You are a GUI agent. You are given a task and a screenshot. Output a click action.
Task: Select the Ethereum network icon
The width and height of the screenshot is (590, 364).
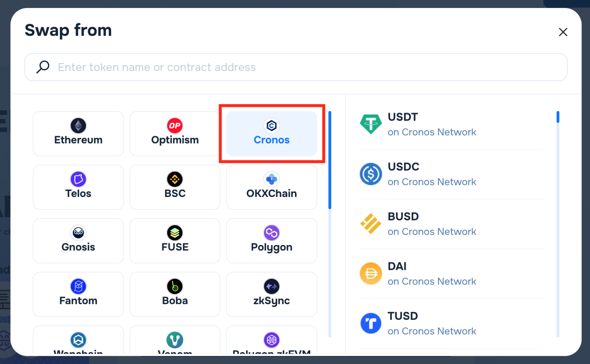click(78, 126)
